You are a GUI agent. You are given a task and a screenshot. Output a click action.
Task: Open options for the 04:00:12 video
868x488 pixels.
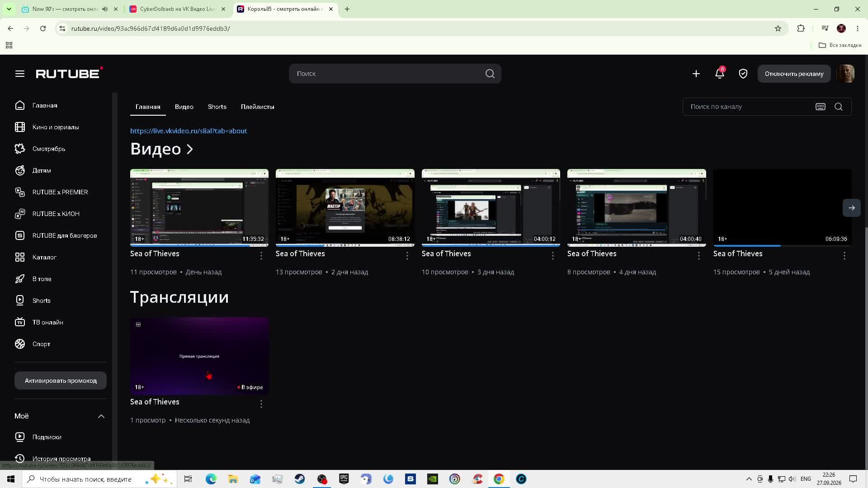point(553,256)
